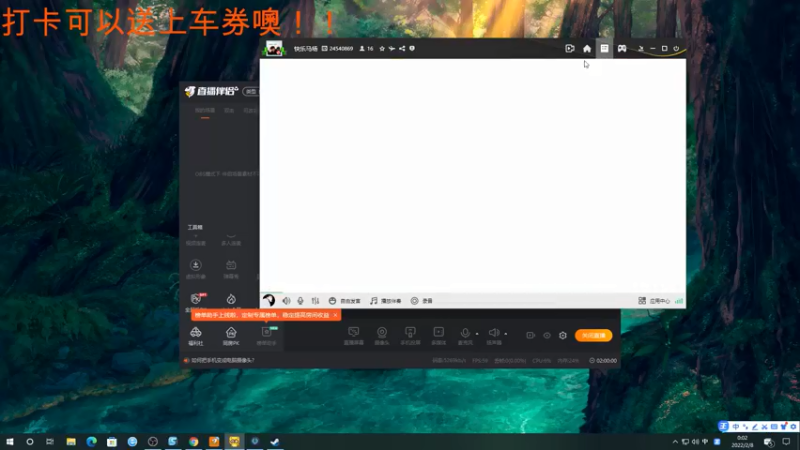Click the pill-shaped button beside the assistant logo
Viewport: 800px width, 450px height.
[x=251, y=91]
